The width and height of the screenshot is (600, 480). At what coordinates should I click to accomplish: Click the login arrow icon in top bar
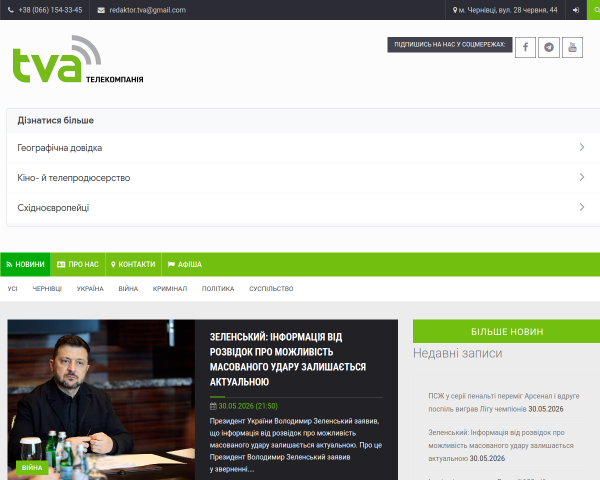coord(576,10)
